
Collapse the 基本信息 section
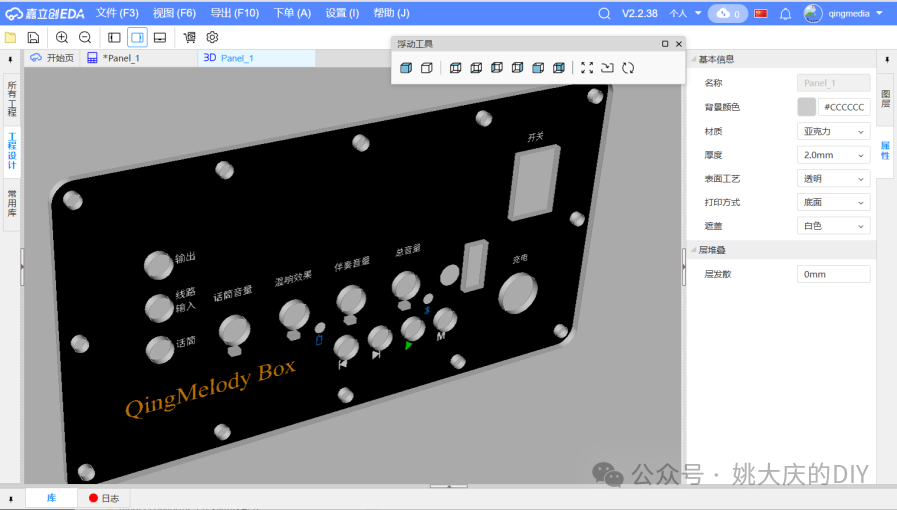coord(694,59)
